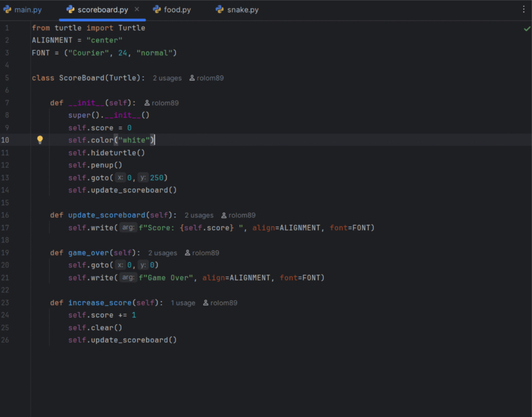This screenshot has width=532, height=417.
Task: Switch to the main.py tab
Action: click(28, 9)
